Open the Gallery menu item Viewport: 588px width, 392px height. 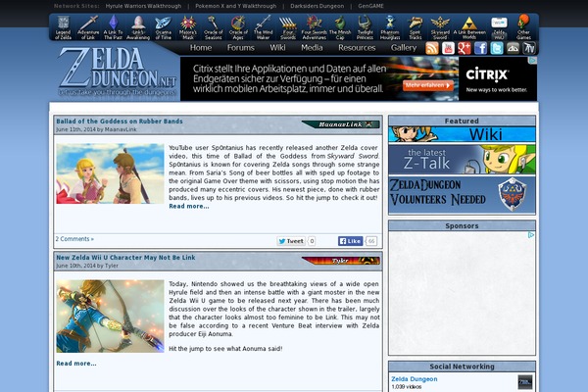click(x=404, y=48)
